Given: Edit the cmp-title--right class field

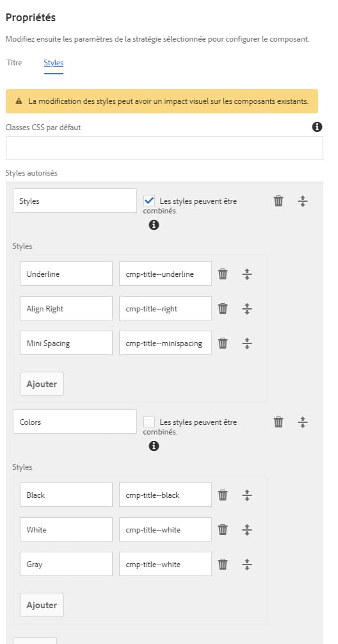Looking at the screenshot, I should [165, 308].
